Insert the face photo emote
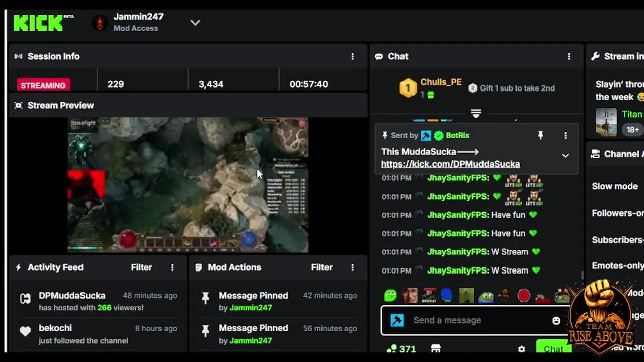 click(410, 295)
